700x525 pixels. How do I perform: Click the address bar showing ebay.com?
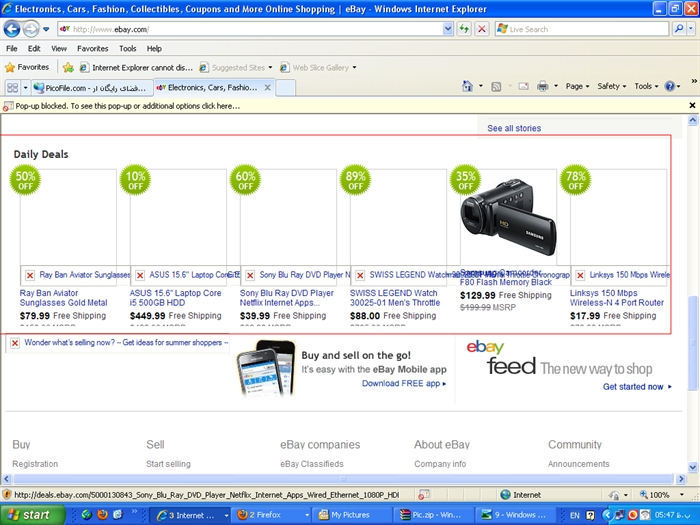(x=250, y=29)
